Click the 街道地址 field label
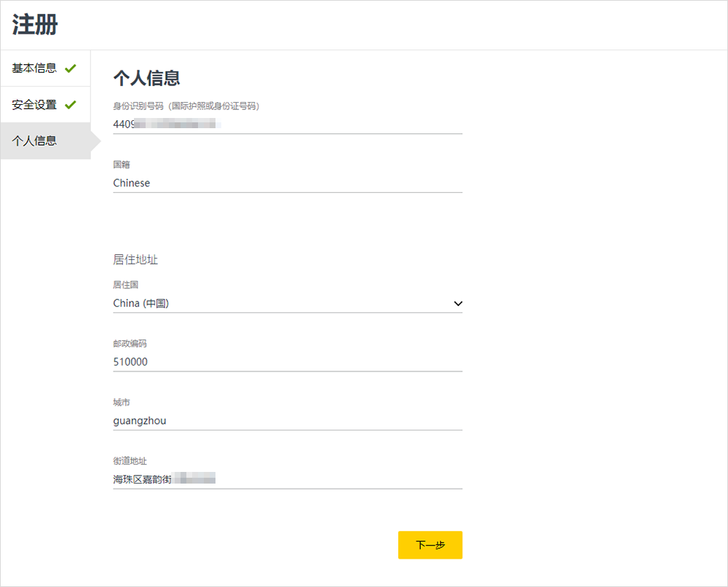The height and width of the screenshot is (587, 728). pyautogui.click(x=130, y=461)
